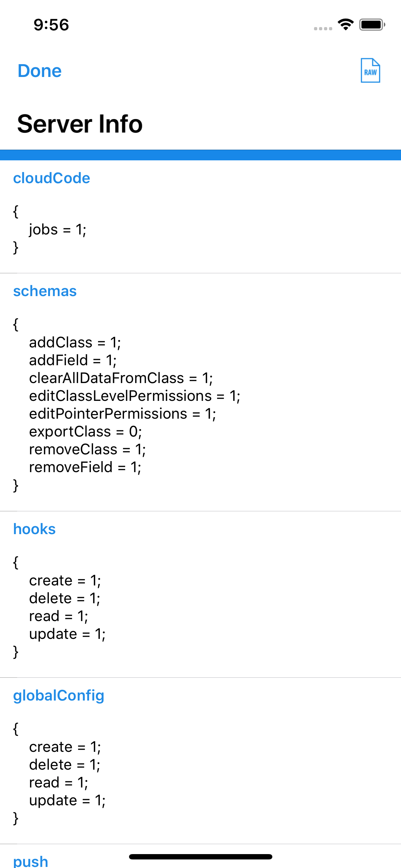Tap removeField = 1 in schemas
The image size is (401, 868).
point(85,467)
